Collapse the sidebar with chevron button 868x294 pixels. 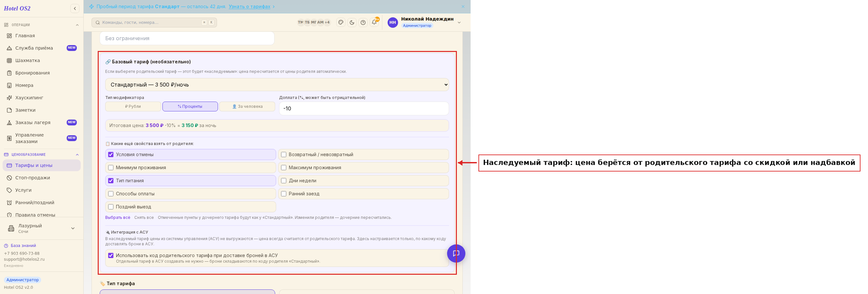pos(75,8)
